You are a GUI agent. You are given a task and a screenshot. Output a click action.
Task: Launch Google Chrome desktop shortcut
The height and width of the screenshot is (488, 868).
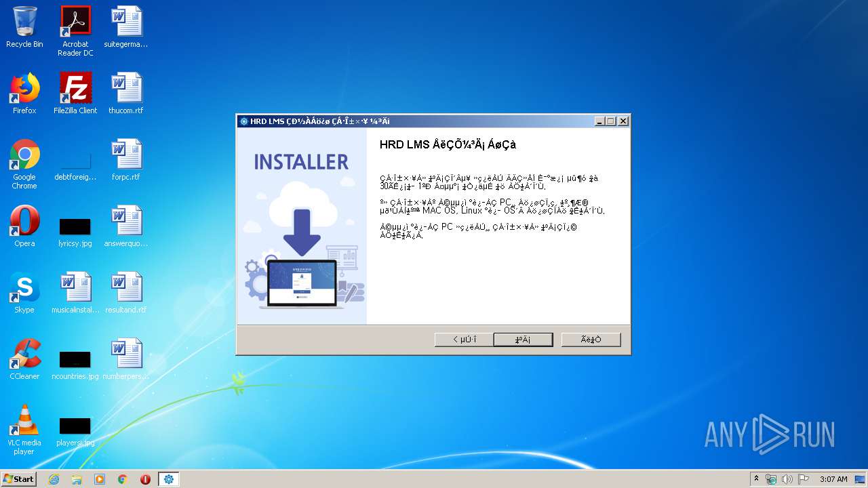24,164
